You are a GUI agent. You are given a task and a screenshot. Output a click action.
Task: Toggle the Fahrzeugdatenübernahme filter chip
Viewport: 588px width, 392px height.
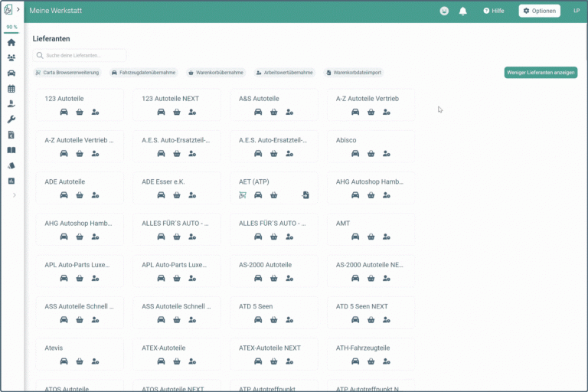click(x=143, y=73)
